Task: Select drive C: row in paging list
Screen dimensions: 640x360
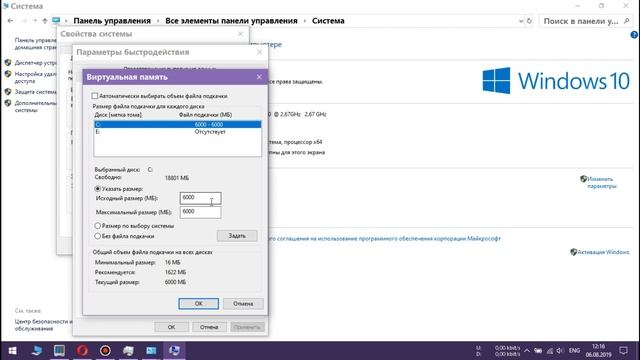Action: click(x=178, y=124)
